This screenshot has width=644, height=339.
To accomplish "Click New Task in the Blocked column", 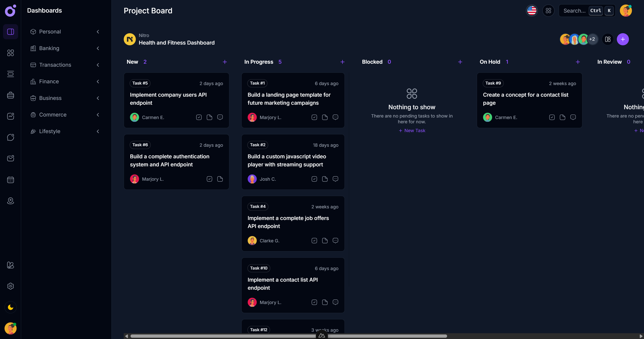I will pos(412,130).
